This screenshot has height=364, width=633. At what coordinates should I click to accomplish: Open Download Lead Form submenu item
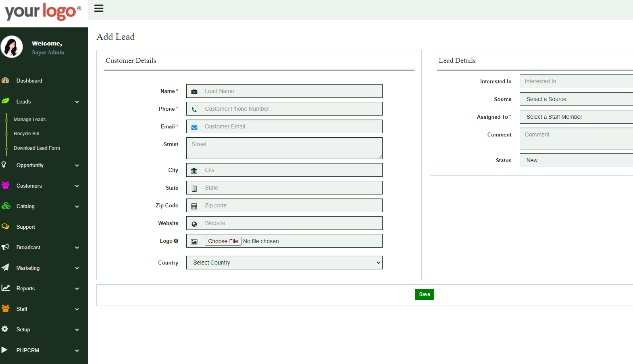point(37,148)
